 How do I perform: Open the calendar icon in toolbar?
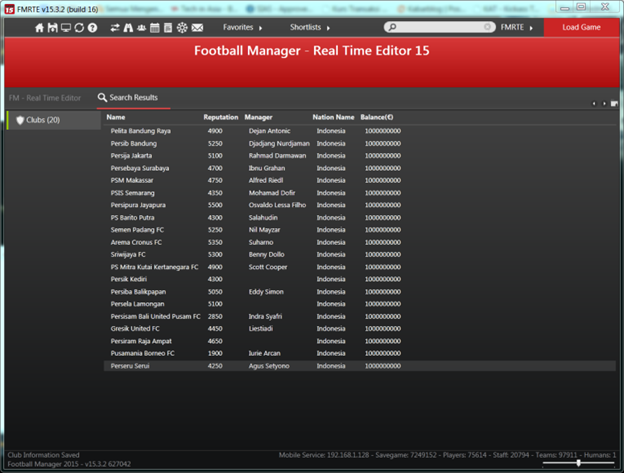click(154, 27)
